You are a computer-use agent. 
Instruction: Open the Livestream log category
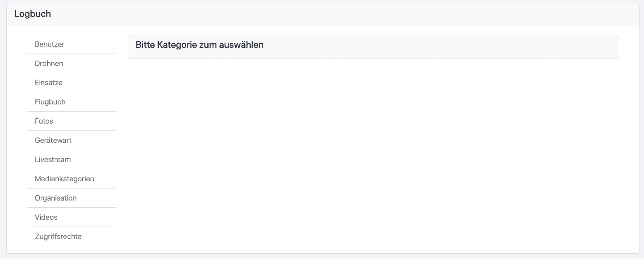52,159
